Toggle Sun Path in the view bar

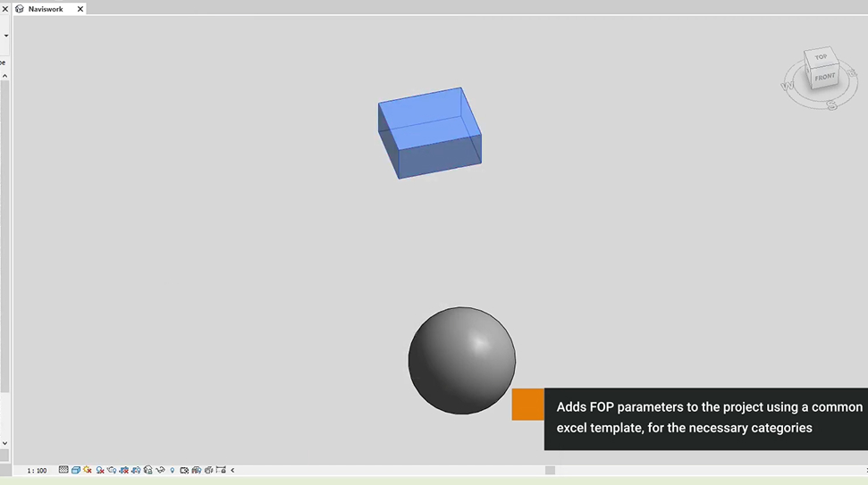click(x=88, y=470)
